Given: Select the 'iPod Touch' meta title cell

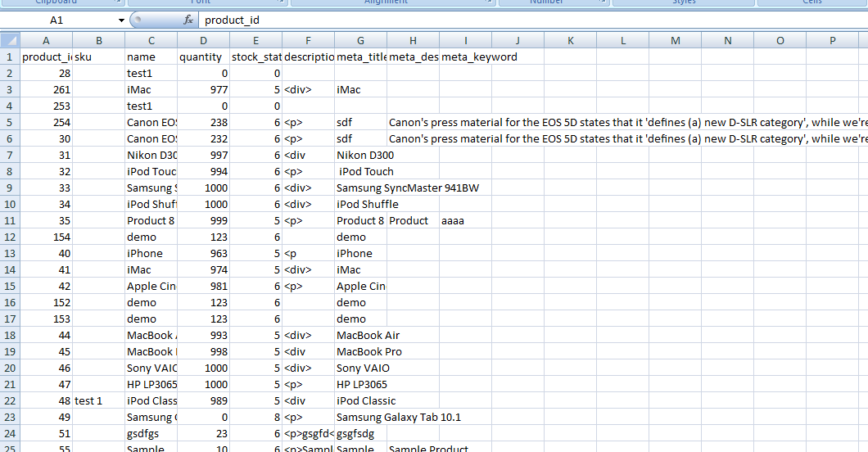Looking at the screenshot, I should (x=360, y=171).
